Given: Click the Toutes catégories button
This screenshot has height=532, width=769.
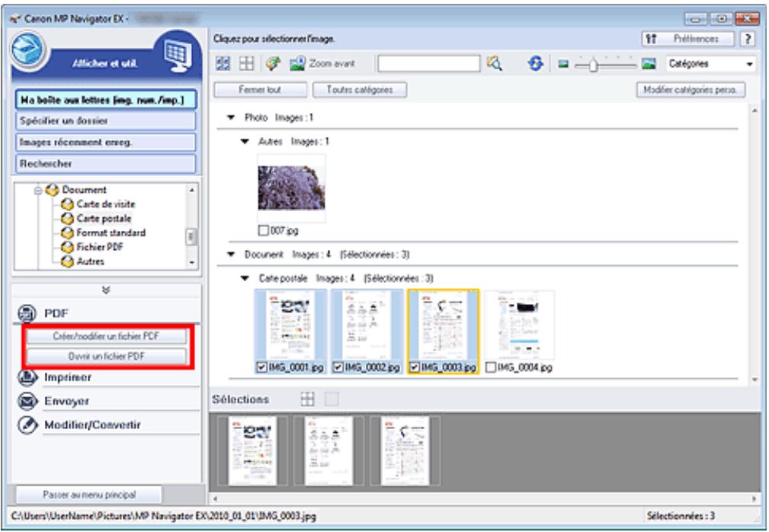Looking at the screenshot, I should tap(360, 90).
